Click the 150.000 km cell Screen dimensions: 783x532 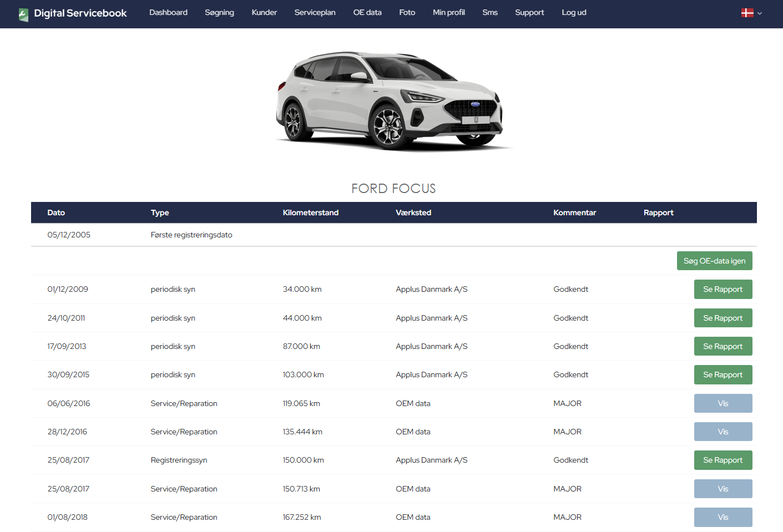(303, 460)
